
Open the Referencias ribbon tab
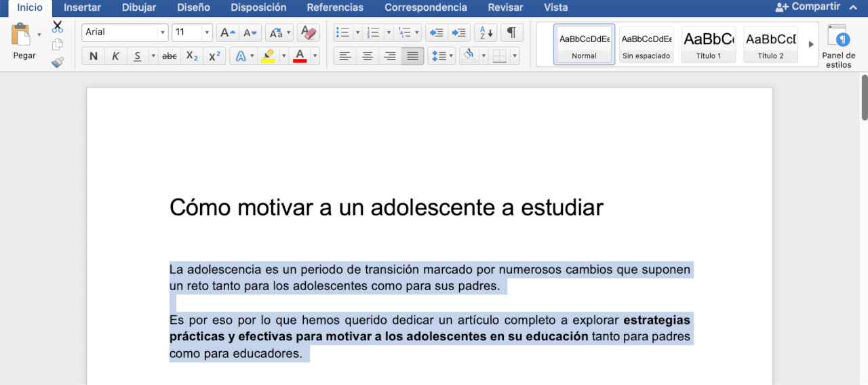335,7
